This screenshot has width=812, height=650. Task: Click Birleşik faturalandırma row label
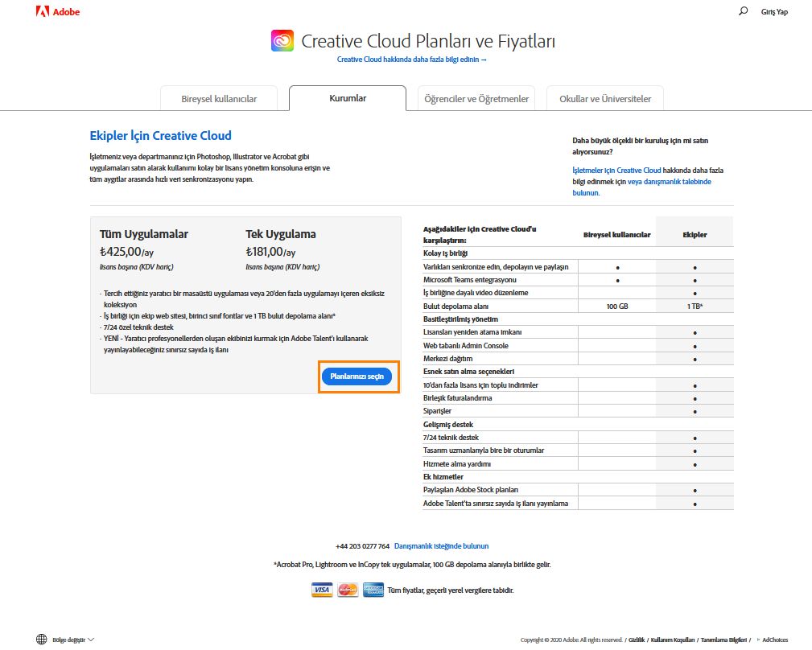(457, 398)
